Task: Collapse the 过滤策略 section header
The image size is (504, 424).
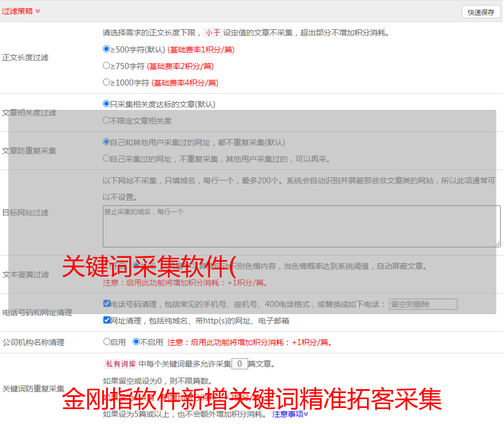Action: coord(21,11)
